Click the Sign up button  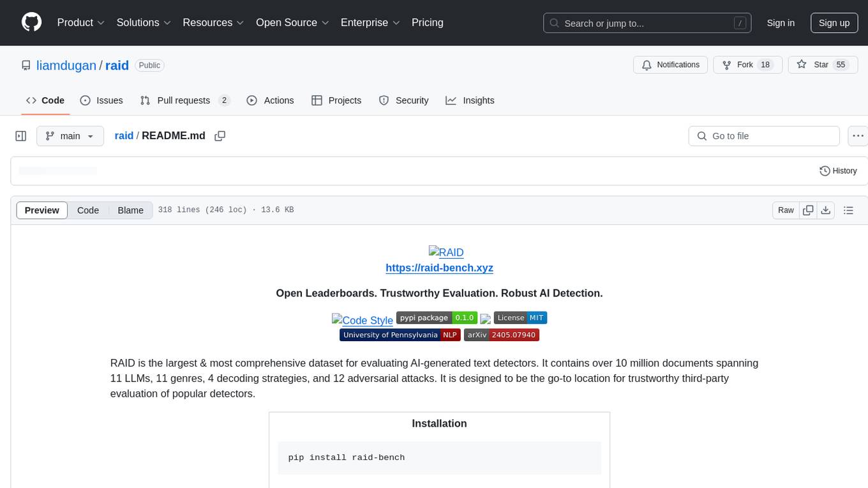pos(834,23)
